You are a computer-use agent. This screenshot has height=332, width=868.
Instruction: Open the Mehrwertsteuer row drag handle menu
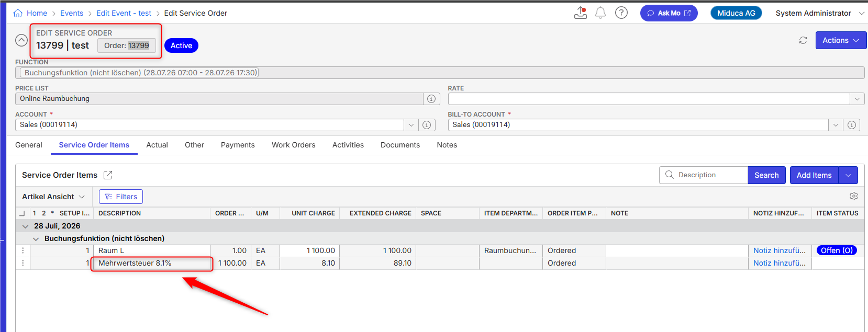pyautogui.click(x=23, y=263)
